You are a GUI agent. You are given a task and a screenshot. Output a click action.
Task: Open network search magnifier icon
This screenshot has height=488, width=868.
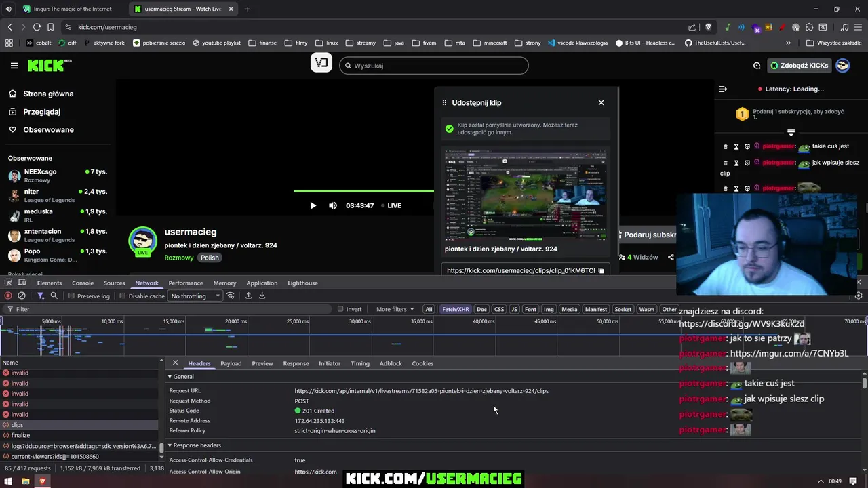[54, 296]
